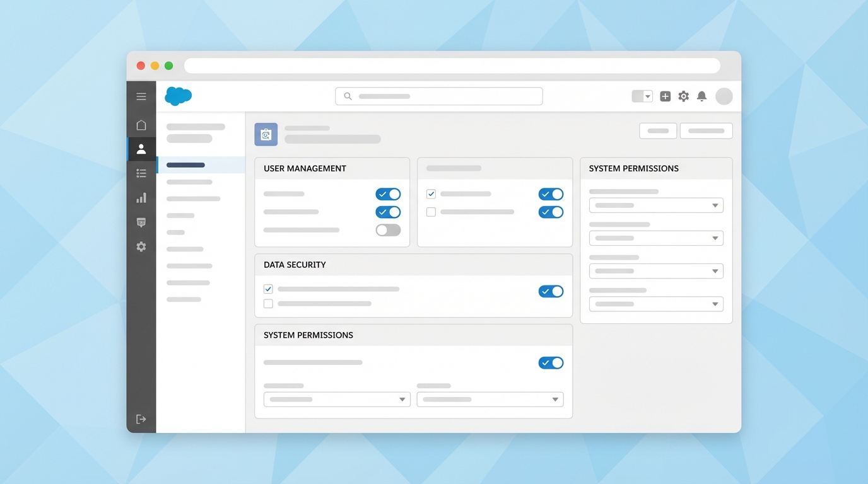
Task: Open the analytics bar chart icon
Action: tap(141, 197)
